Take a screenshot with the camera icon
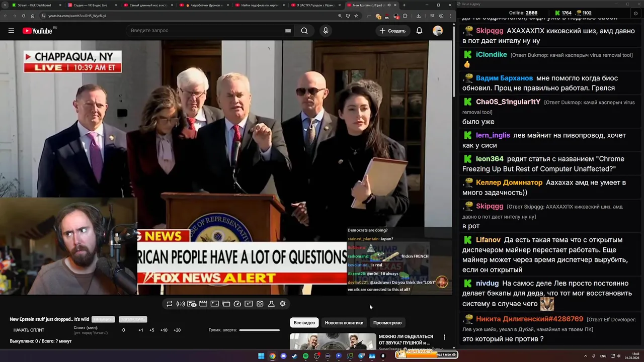 260,304
